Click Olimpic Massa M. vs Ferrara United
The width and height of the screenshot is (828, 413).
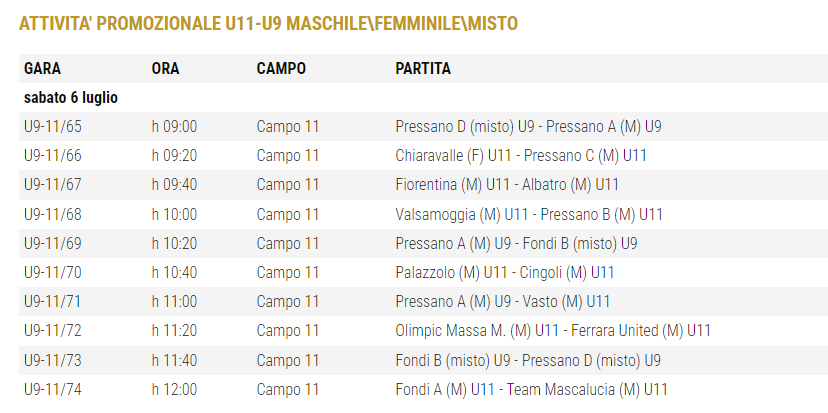pyautogui.click(x=553, y=331)
